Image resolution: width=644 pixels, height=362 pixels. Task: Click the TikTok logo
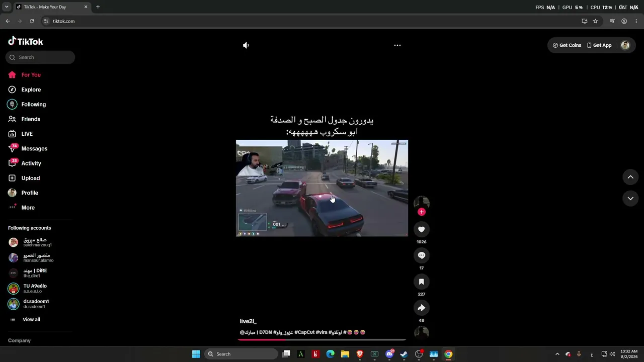click(x=26, y=41)
